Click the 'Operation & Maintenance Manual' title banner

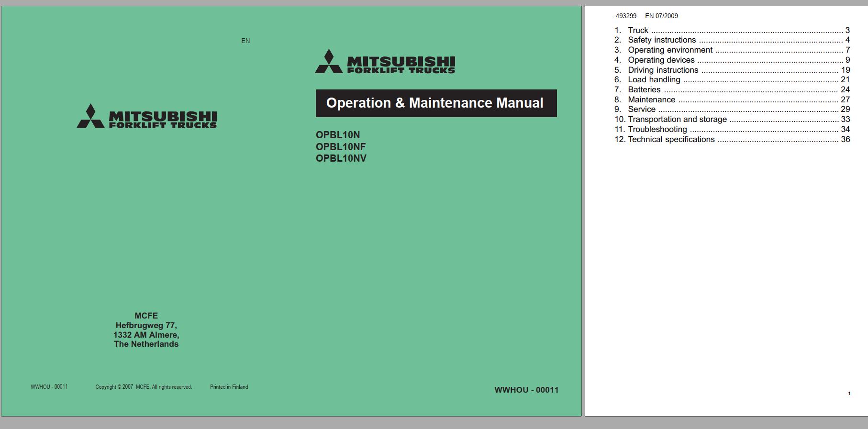tap(436, 103)
